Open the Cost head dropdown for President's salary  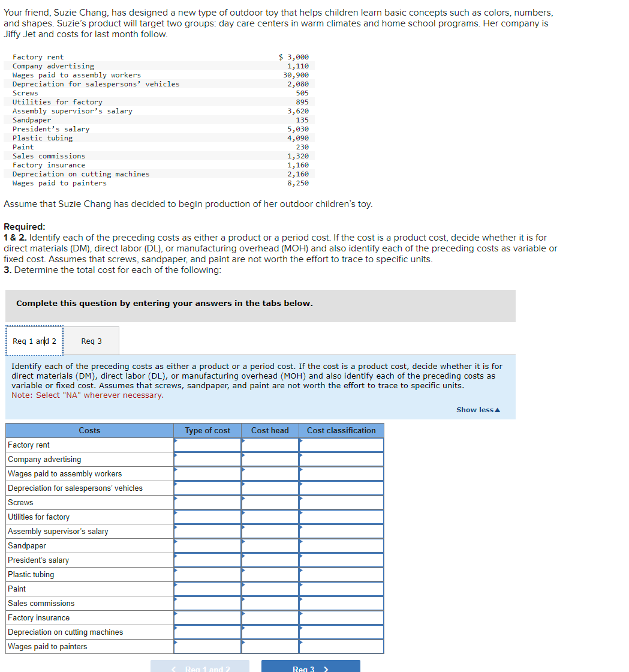coord(270,560)
